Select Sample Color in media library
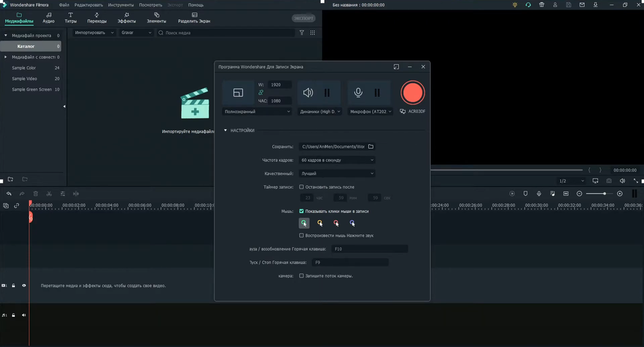644x347 pixels. [24, 68]
